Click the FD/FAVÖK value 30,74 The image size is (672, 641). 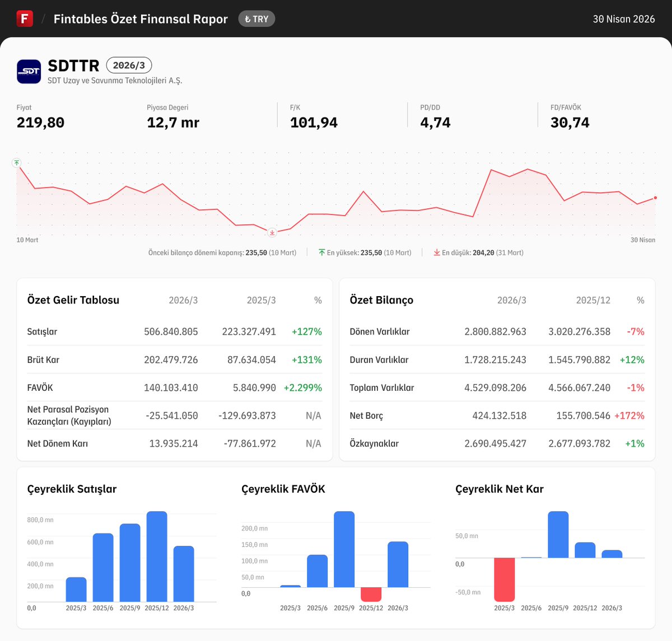tap(570, 123)
